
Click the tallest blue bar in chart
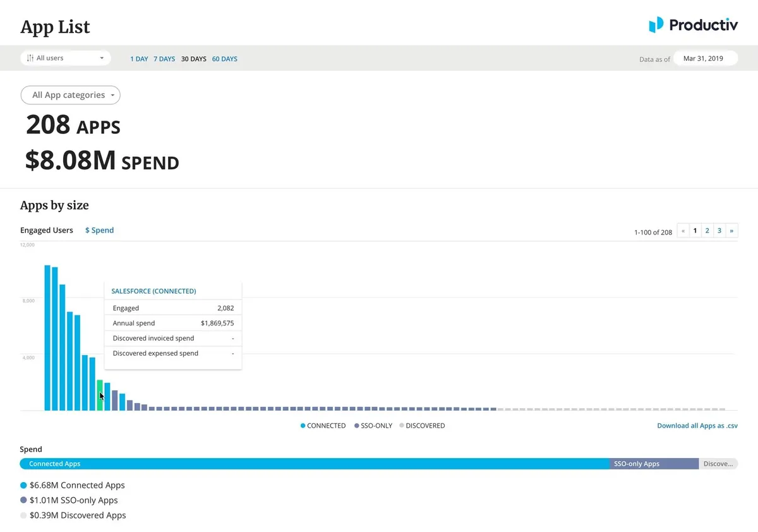tap(47, 337)
